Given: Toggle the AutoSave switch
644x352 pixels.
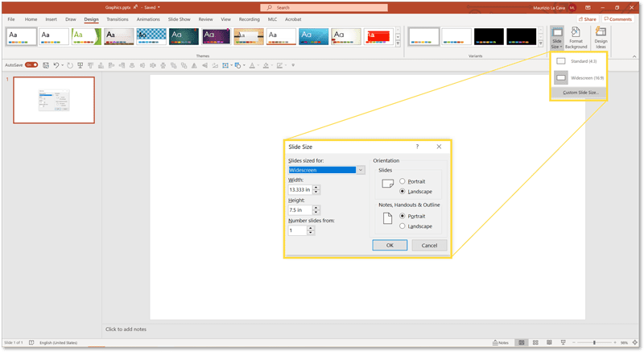Looking at the screenshot, I should tap(31, 65).
